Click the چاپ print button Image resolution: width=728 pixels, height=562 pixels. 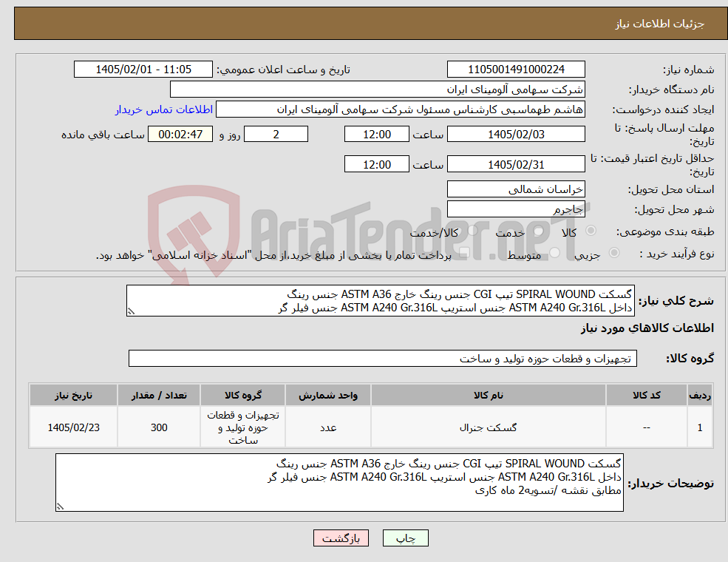click(x=405, y=538)
